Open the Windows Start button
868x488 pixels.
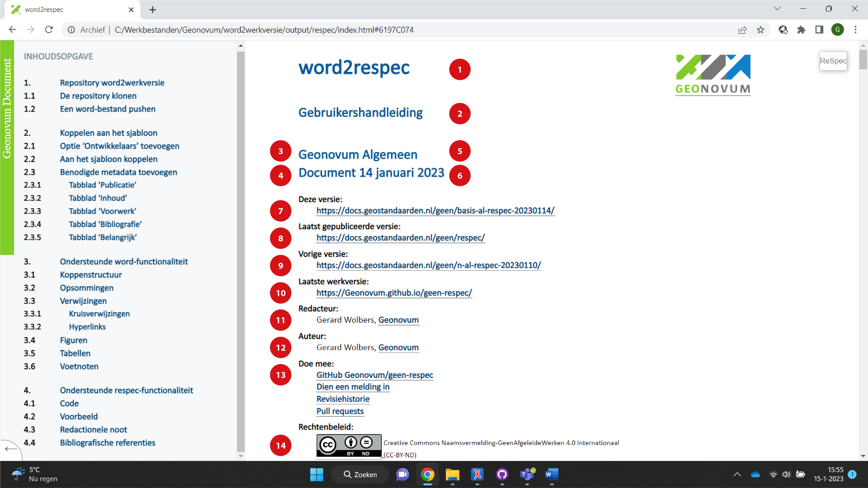(316, 475)
